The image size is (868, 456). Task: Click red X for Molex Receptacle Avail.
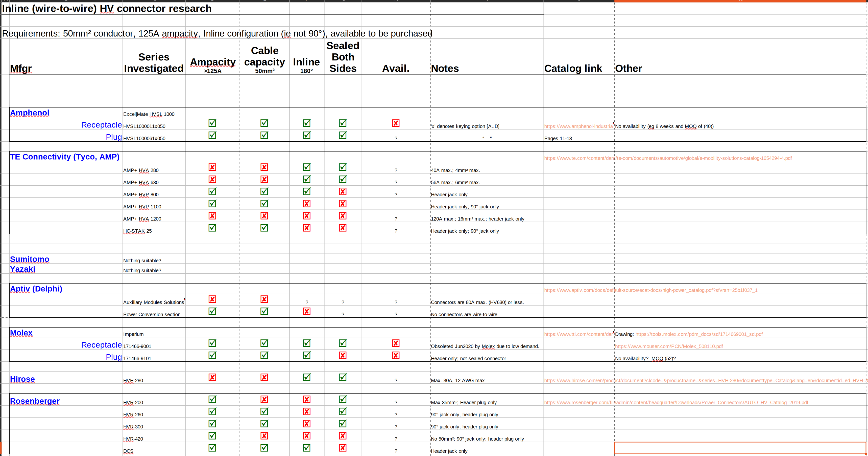pyautogui.click(x=396, y=343)
